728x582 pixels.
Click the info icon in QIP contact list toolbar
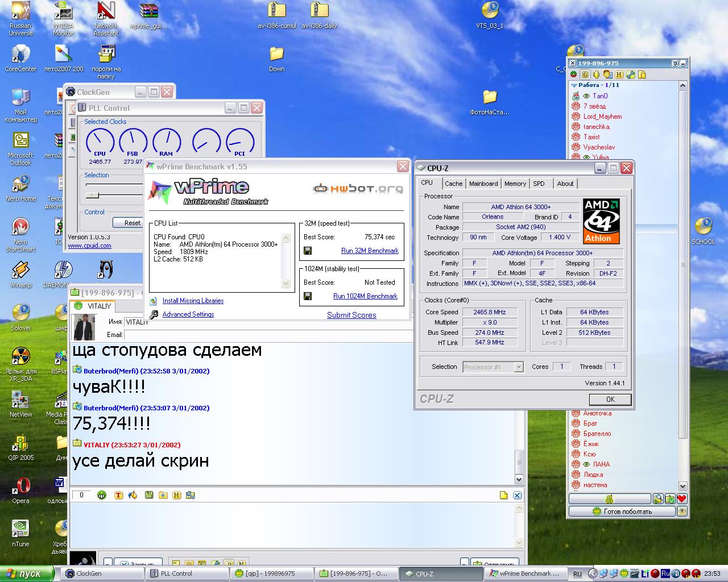click(x=642, y=74)
